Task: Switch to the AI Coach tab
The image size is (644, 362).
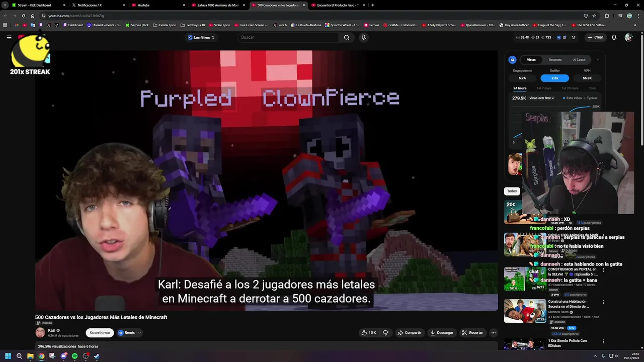Action: click(579, 60)
